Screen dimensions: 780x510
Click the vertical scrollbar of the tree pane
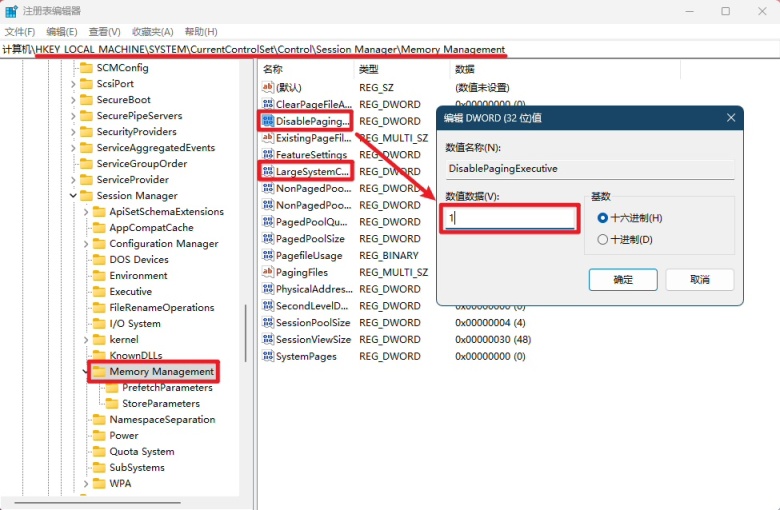point(246,333)
